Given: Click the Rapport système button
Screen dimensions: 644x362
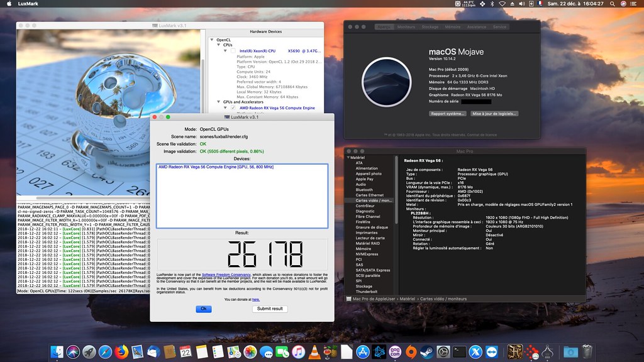Looking at the screenshot, I should tap(447, 114).
